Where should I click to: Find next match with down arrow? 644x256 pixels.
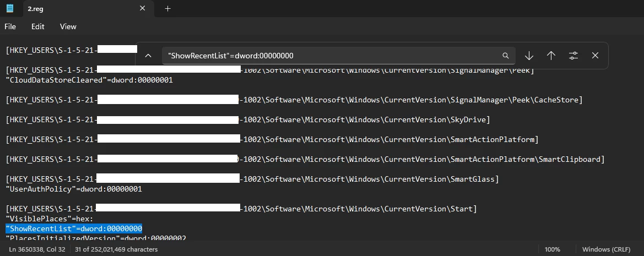tap(529, 56)
